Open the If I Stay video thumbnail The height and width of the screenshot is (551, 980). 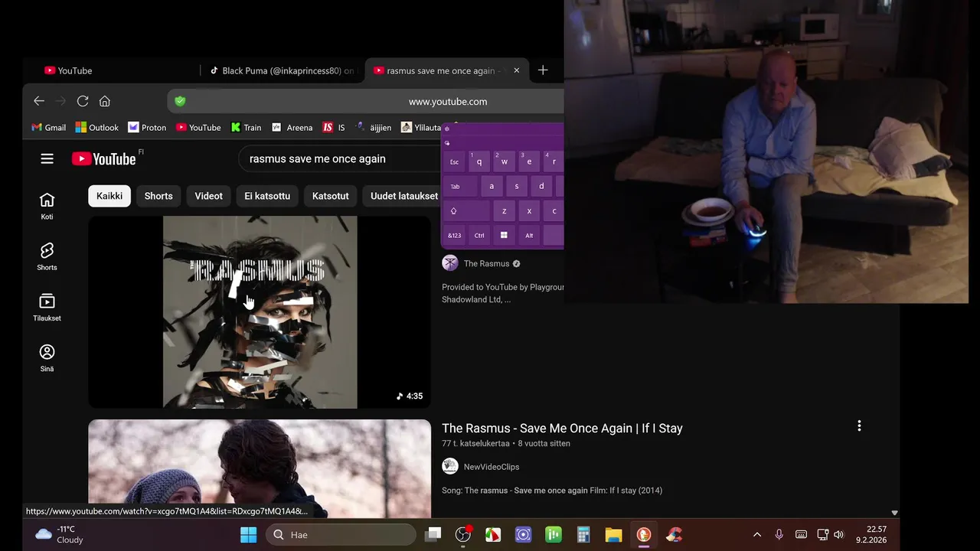click(260, 468)
